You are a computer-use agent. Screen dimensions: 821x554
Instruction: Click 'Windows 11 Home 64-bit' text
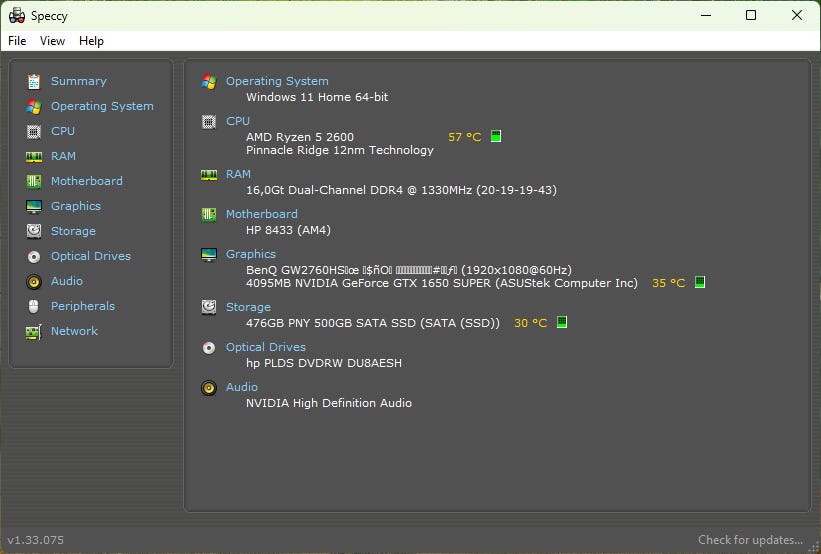[317, 97]
